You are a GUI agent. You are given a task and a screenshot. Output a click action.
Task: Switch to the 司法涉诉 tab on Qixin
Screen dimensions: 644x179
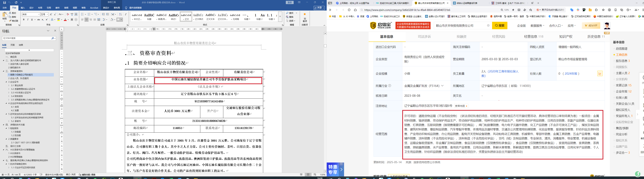[x=424, y=37]
